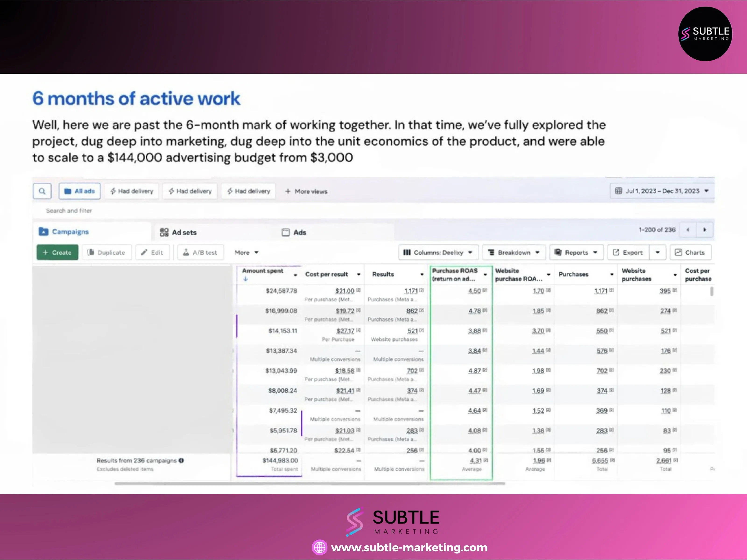747x560 pixels.
Task: Expand the Breakdown dropdown
Action: [514, 252]
